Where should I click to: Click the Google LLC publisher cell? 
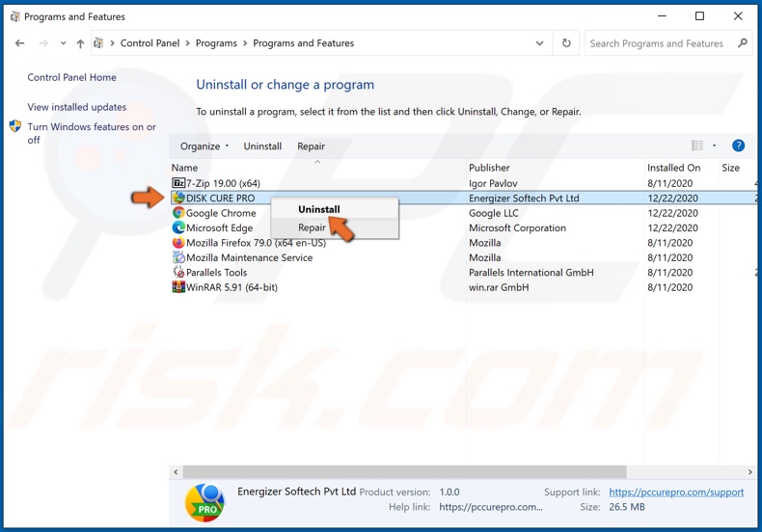pos(493,213)
